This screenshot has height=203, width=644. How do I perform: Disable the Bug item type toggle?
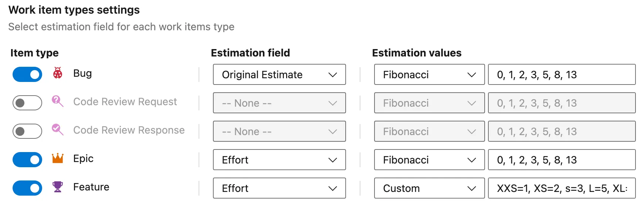(27, 74)
